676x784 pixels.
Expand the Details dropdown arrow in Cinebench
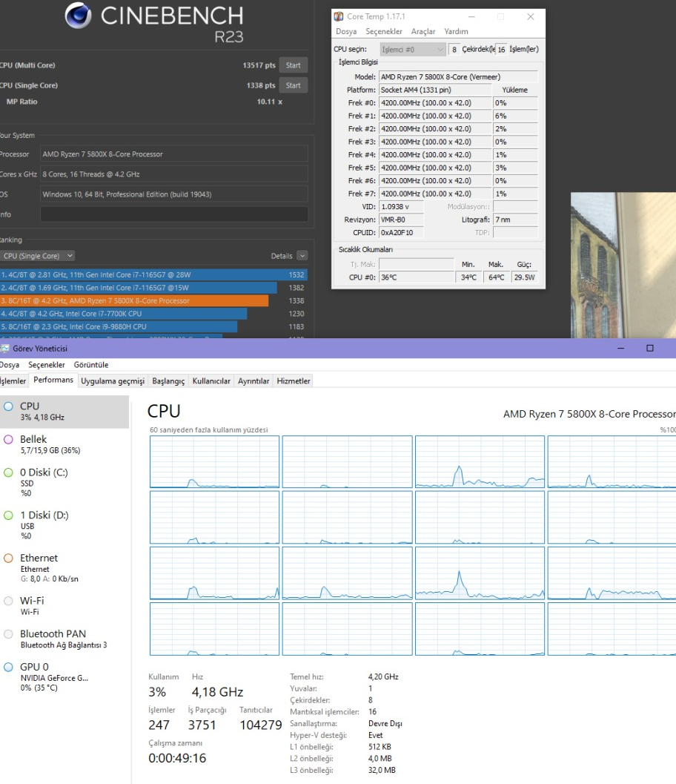tap(302, 256)
